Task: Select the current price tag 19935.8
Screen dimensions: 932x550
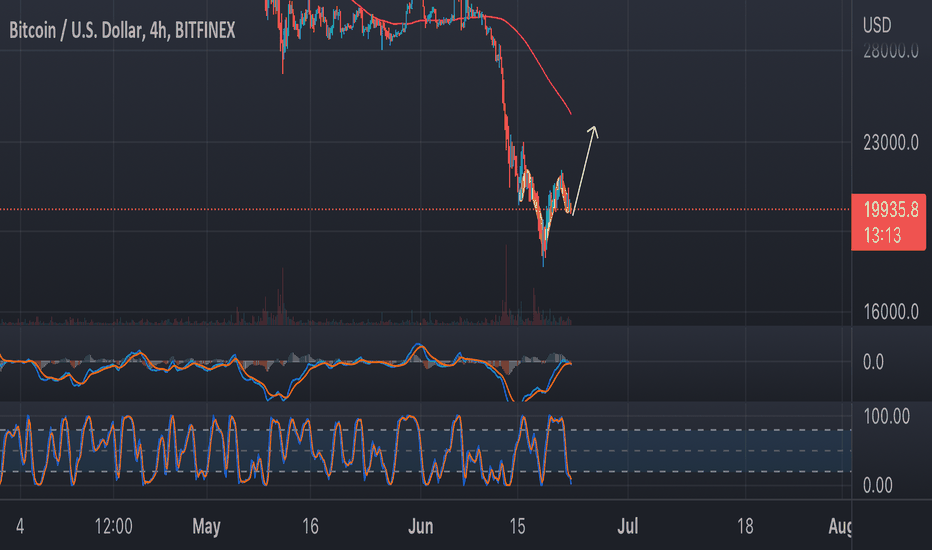Action: point(890,210)
